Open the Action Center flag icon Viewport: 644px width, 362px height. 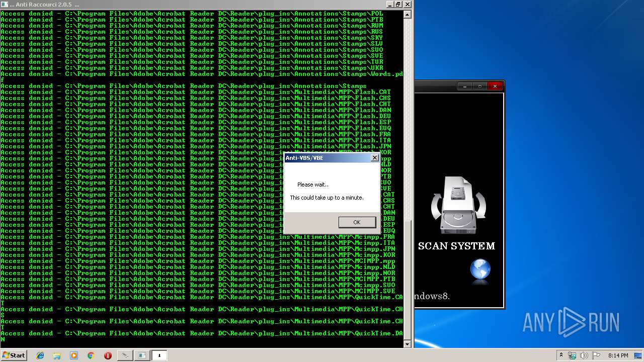596,355
